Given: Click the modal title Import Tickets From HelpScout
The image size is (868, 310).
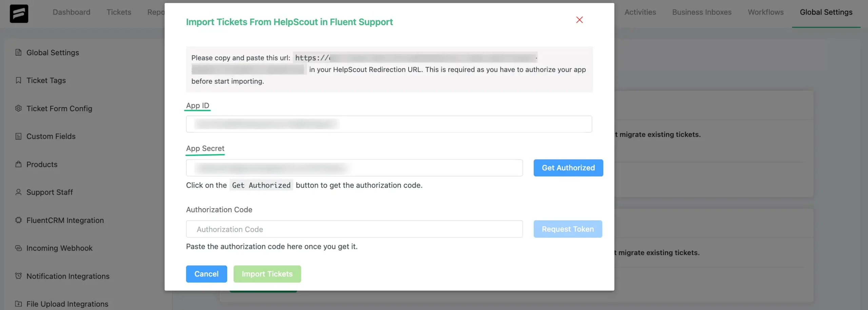Looking at the screenshot, I should click(289, 22).
